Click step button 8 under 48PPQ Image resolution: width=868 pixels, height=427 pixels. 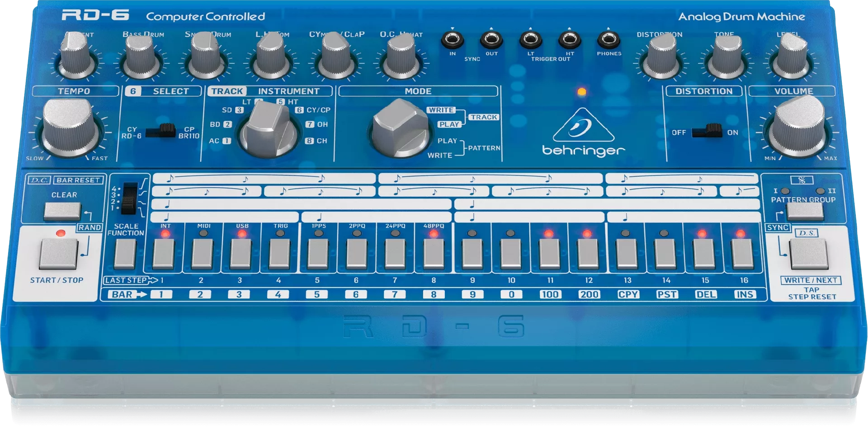(x=433, y=254)
